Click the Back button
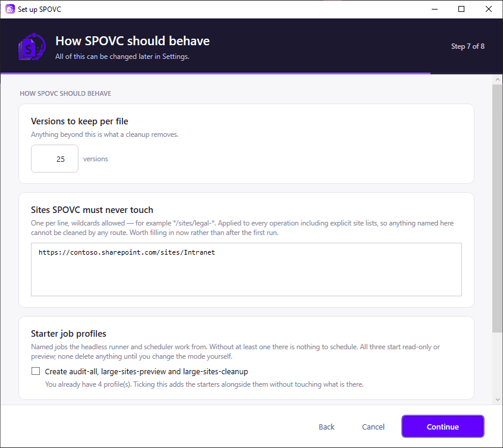 point(326,427)
